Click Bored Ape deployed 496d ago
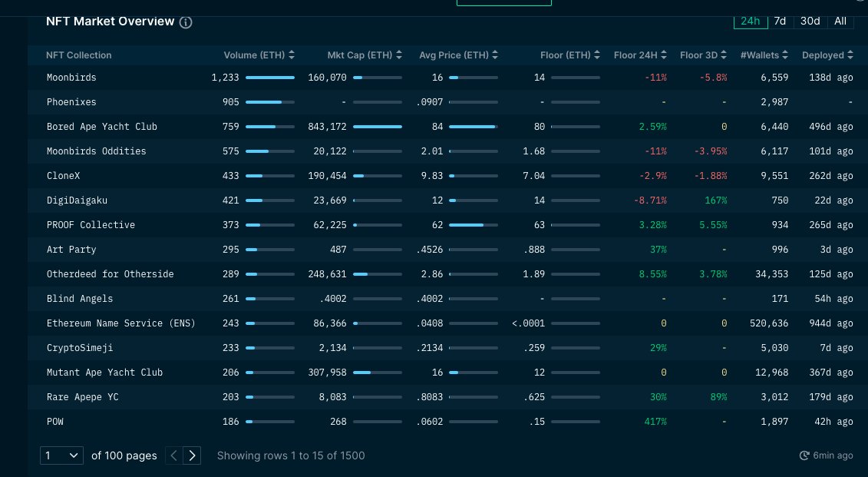 (x=831, y=126)
